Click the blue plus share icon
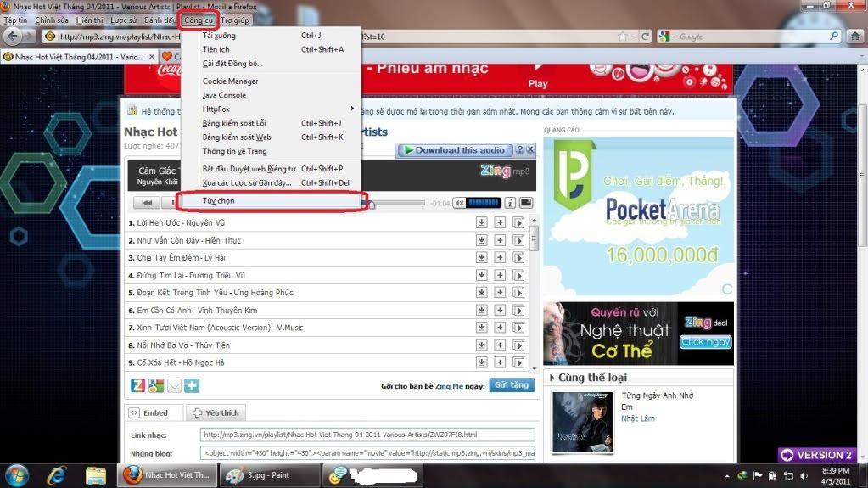The height and width of the screenshot is (488, 868). coord(192,385)
